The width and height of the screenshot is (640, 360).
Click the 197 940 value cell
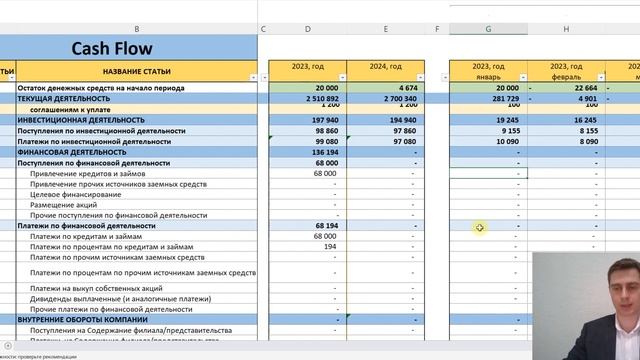click(308, 120)
